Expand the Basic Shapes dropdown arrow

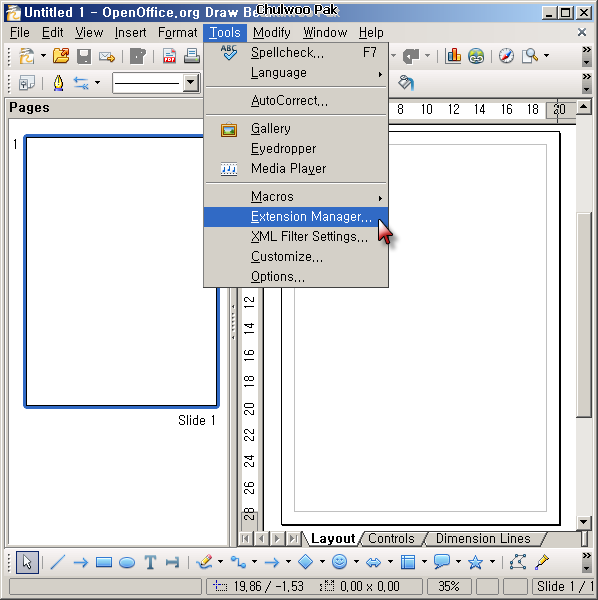click(322, 562)
